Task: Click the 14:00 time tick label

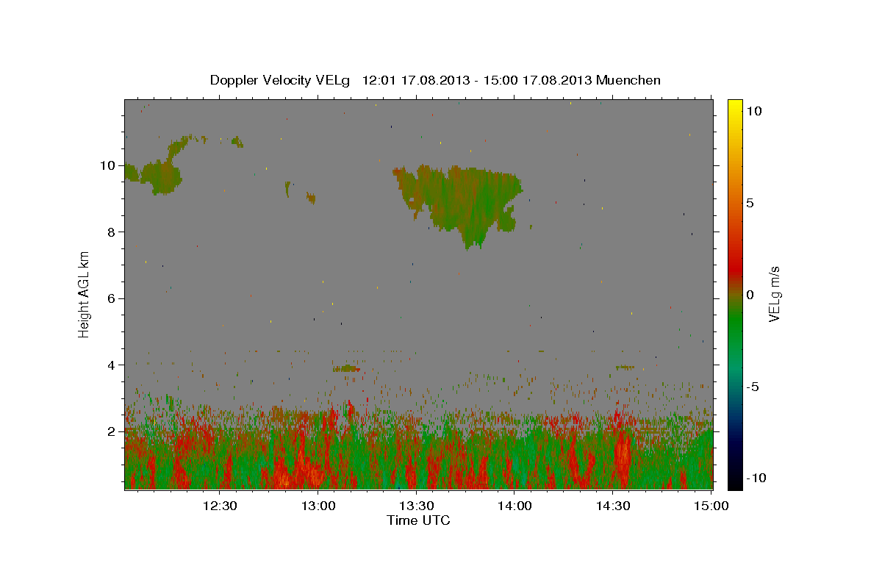Action: [x=515, y=506]
